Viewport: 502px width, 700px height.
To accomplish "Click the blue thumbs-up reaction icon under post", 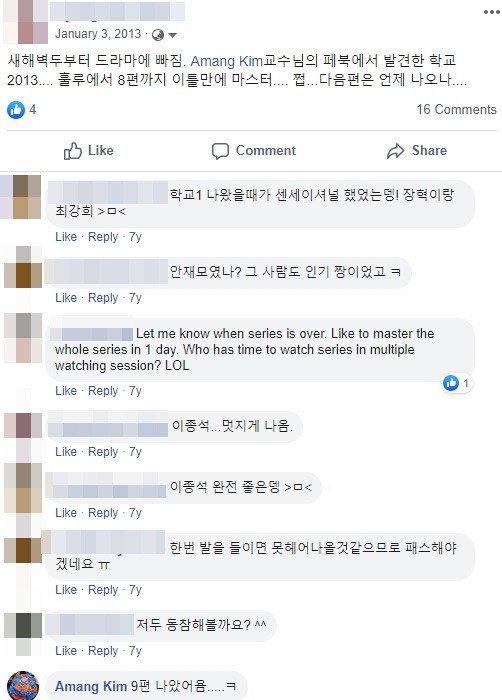I will tap(16, 109).
